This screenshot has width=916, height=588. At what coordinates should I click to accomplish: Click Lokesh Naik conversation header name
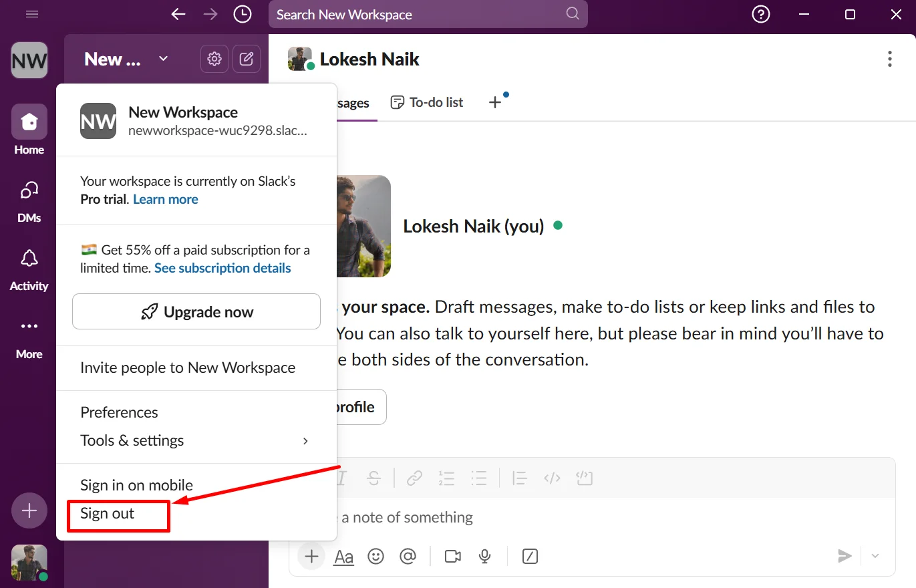369,59
